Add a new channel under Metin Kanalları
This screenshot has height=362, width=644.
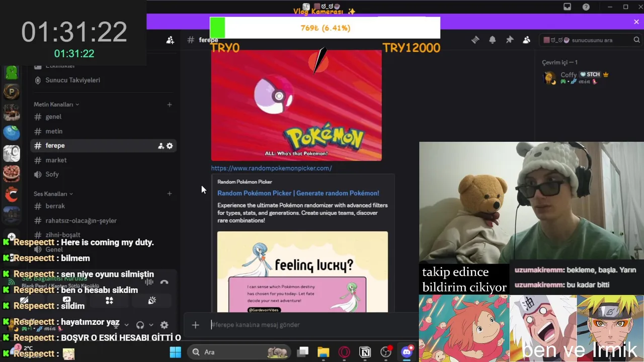(170, 105)
